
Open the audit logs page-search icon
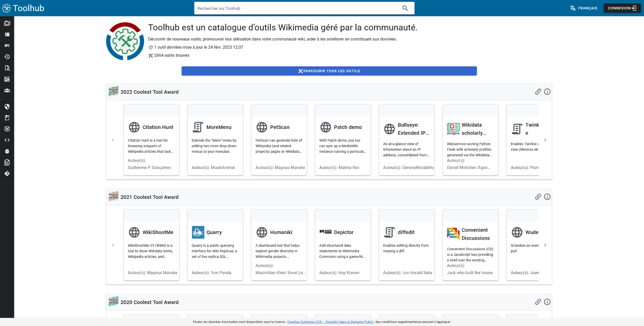tap(7, 68)
